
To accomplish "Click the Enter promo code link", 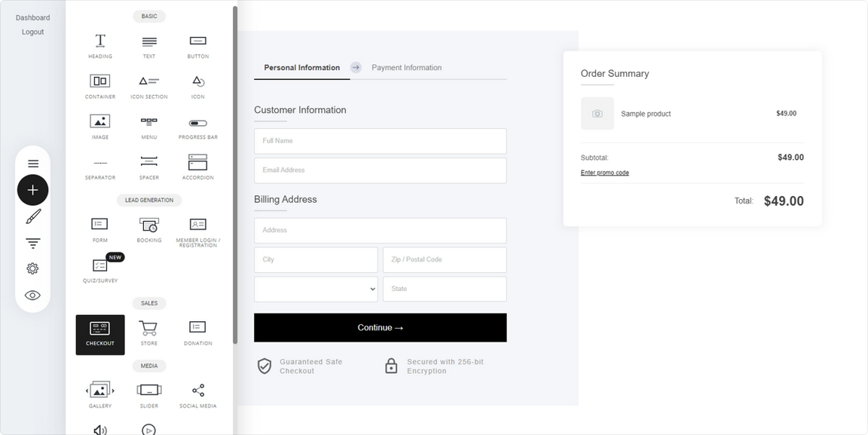I will 604,173.
